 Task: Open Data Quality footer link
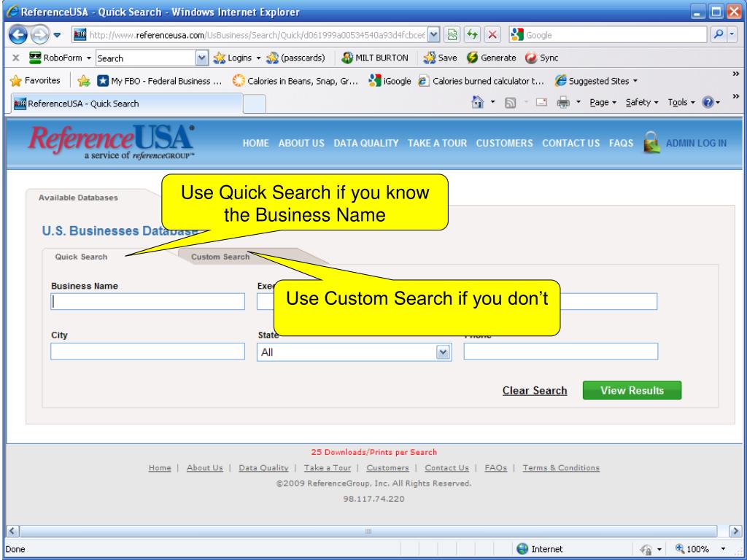263,467
